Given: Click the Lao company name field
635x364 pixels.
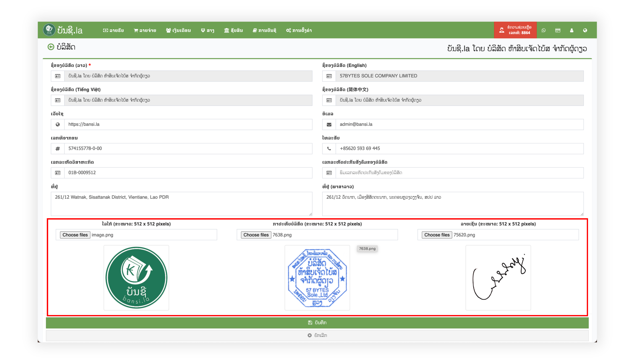Looking at the screenshot, I should point(188,76).
